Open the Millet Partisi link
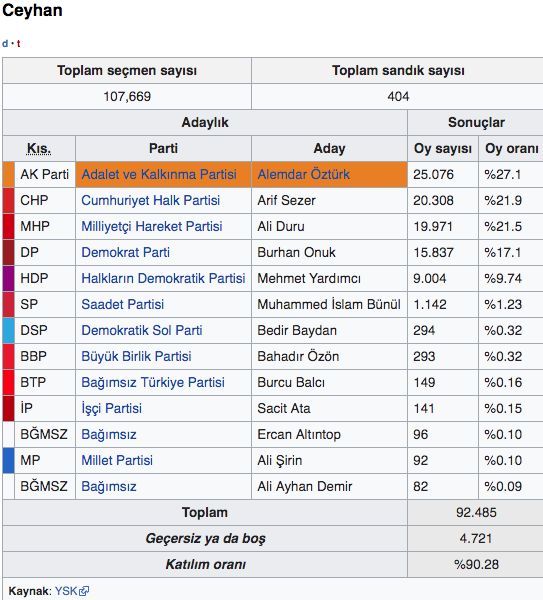The image size is (543, 600). (x=117, y=460)
